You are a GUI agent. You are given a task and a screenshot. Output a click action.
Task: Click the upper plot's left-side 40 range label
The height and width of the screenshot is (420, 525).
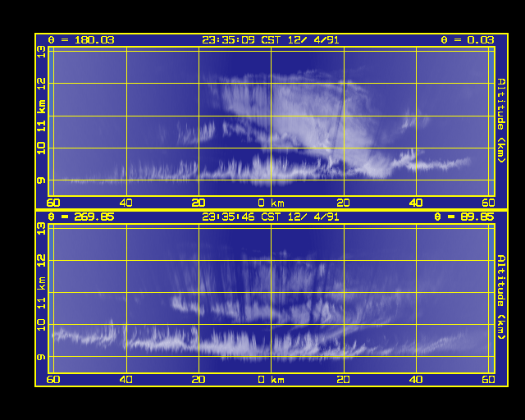(126, 203)
